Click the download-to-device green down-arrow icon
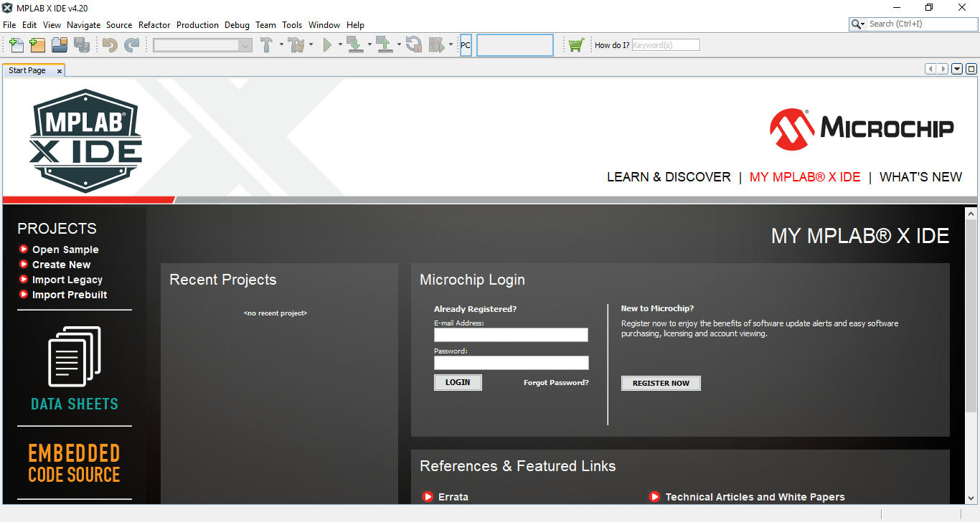980x522 pixels. pos(354,45)
